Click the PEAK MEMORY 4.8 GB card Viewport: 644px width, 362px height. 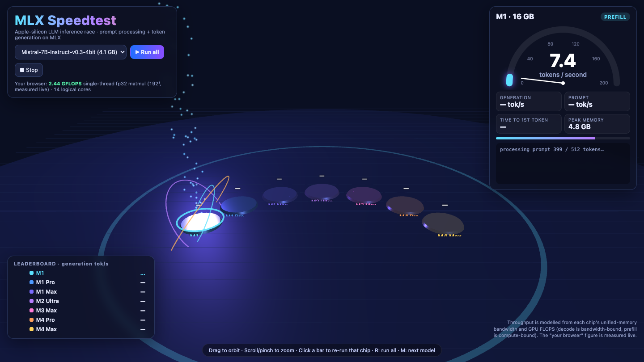[x=597, y=124]
